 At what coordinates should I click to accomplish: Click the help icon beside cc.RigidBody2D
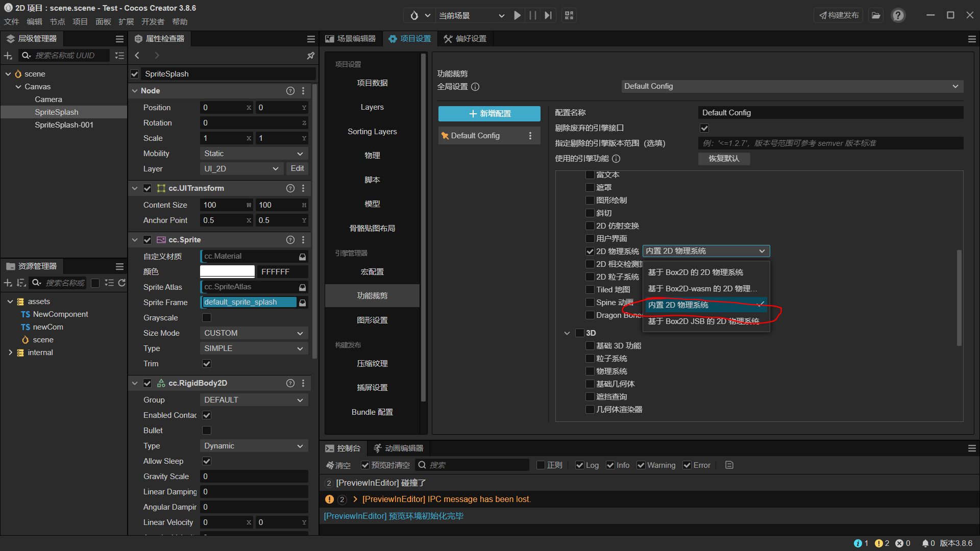coord(290,383)
